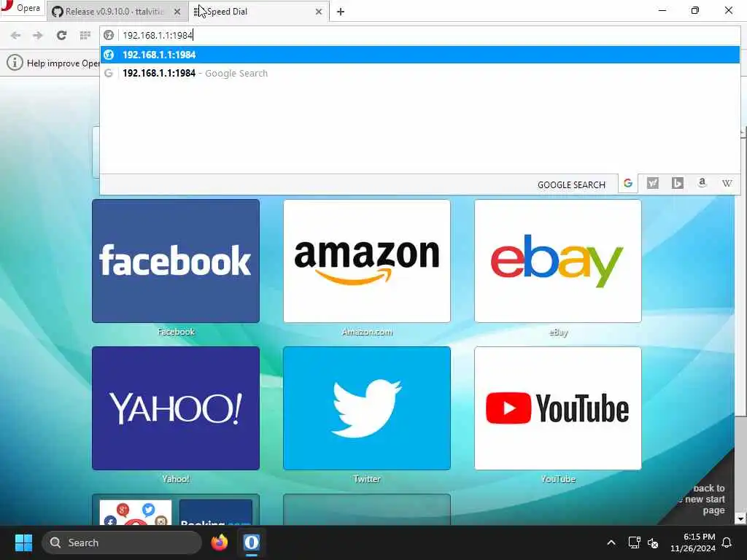Screen dimensions: 747x560
Task: Launch Firefox from the taskbar
Action: click(219, 542)
